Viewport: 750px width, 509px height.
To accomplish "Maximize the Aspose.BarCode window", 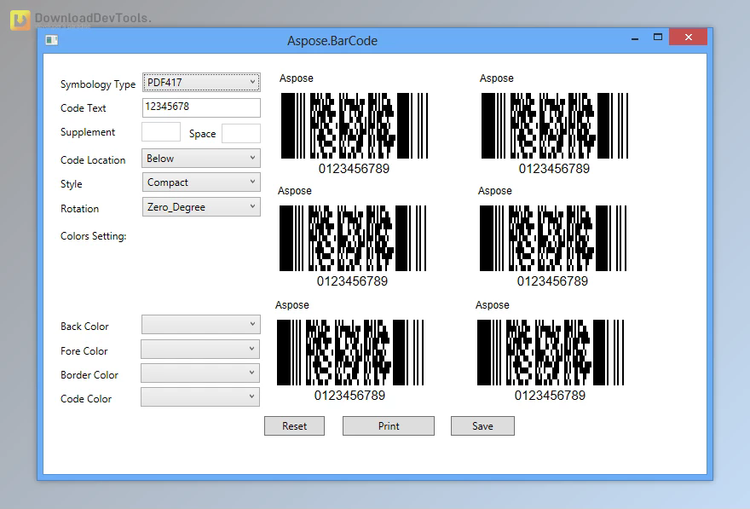I will pos(658,37).
